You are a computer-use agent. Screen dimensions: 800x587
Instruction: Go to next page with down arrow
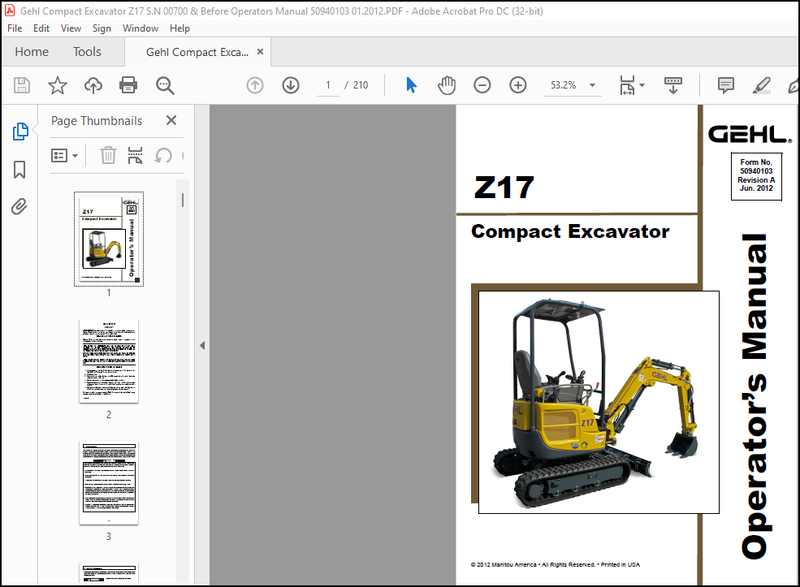pyautogui.click(x=290, y=85)
